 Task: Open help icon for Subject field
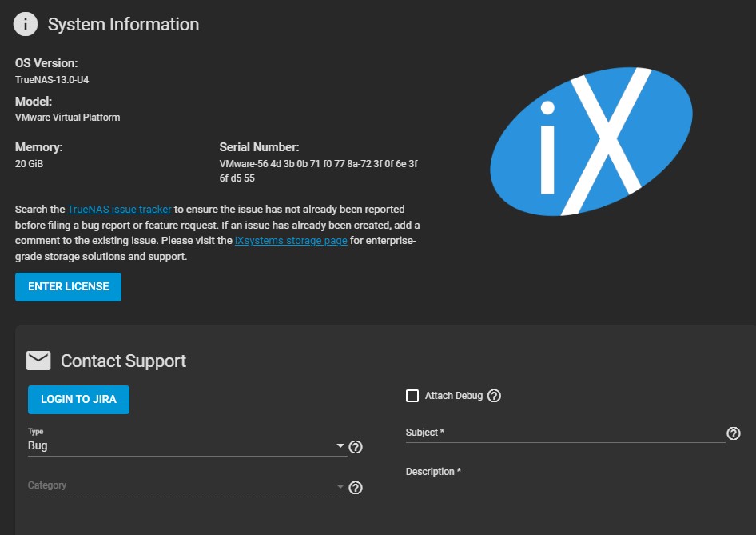pyautogui.click(x=734, y=433)
